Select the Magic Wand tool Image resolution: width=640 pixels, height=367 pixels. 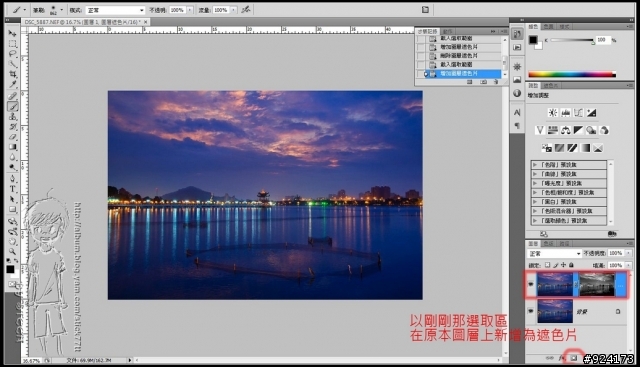[x=12, y=64]
